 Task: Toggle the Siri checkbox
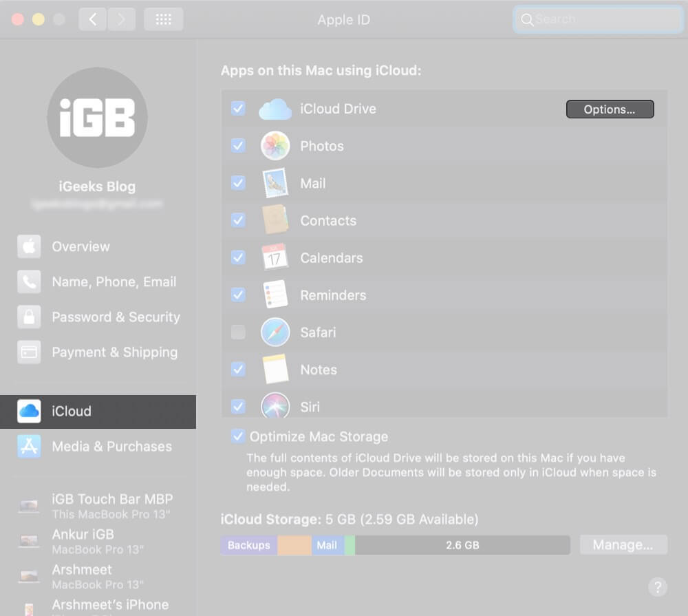[x=238, y=407]
